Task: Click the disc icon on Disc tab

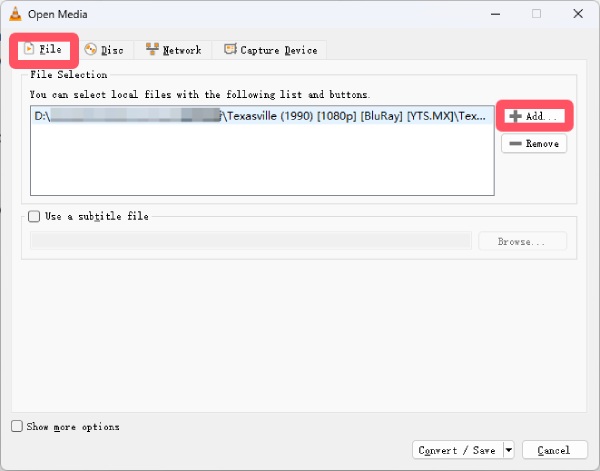Action: (91, 49)
